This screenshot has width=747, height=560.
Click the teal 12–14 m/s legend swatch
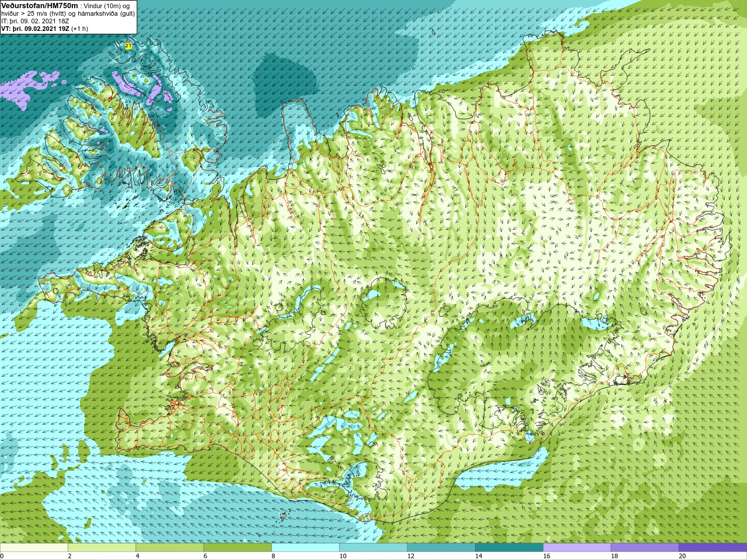tap(441, 548)
